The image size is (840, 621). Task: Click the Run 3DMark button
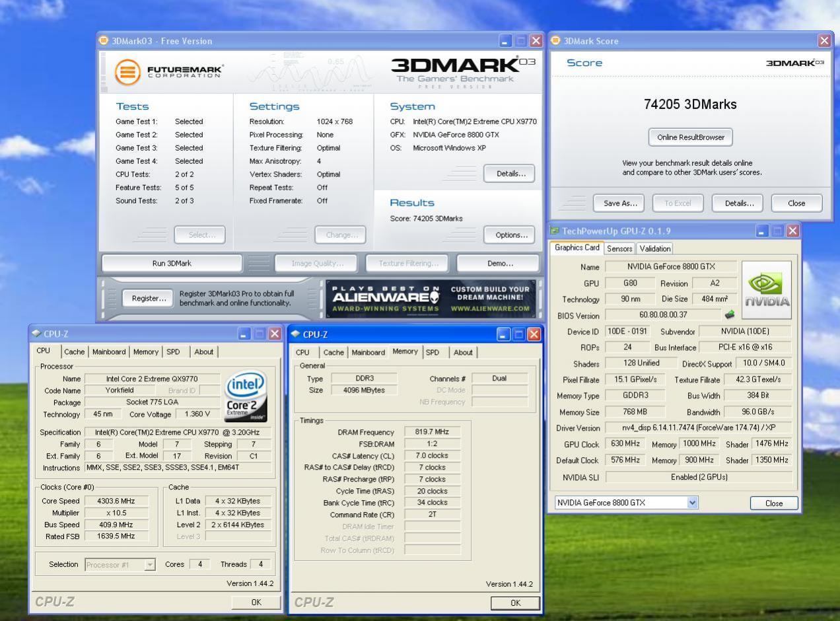(172, 264)
